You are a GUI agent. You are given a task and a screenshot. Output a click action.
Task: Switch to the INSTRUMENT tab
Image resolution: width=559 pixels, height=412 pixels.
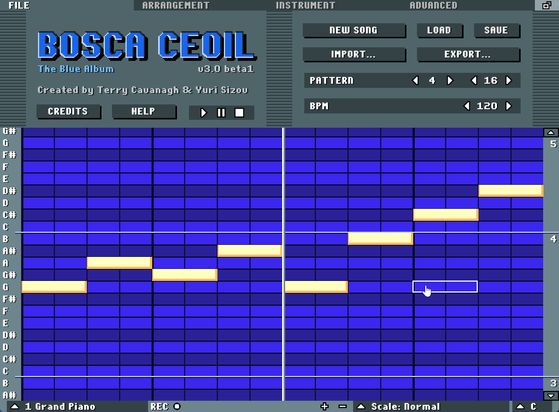tap(305, 5)
